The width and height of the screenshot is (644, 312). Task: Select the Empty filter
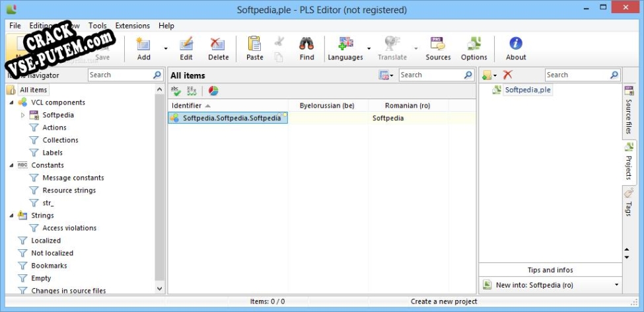tap(41, 278)
